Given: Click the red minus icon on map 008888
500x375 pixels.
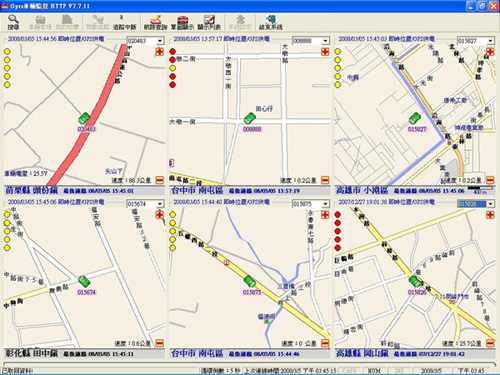Looking at the screenshot, I should (x=325, y=180).
